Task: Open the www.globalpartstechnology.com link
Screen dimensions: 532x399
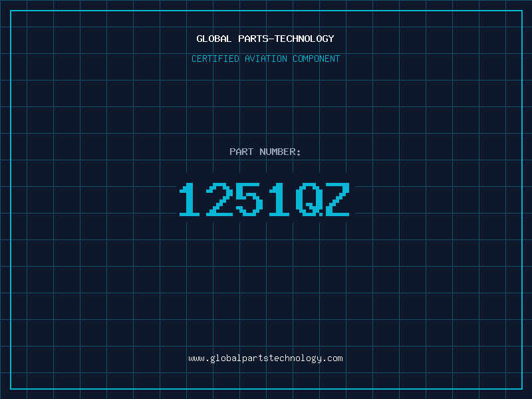Action: pyautogui.click(x=265, y=358)
